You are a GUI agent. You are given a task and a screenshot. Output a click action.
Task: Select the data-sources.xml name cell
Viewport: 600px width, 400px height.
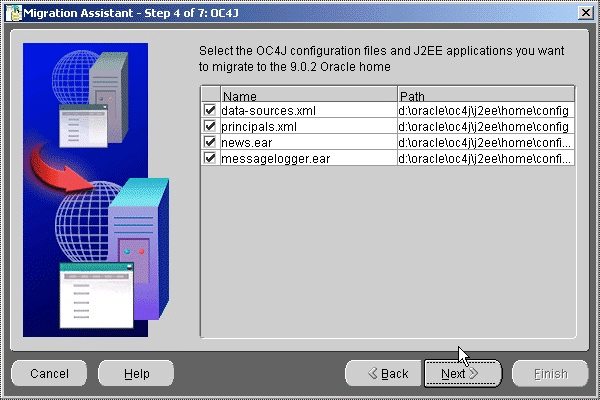coord(309,110)
